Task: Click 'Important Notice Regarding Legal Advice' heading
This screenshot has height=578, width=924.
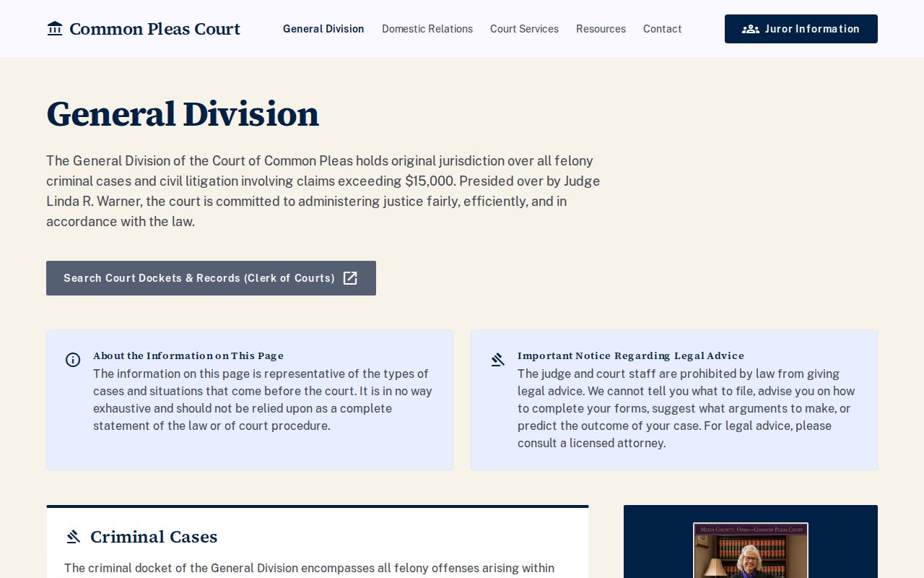Action: point(631,355)
